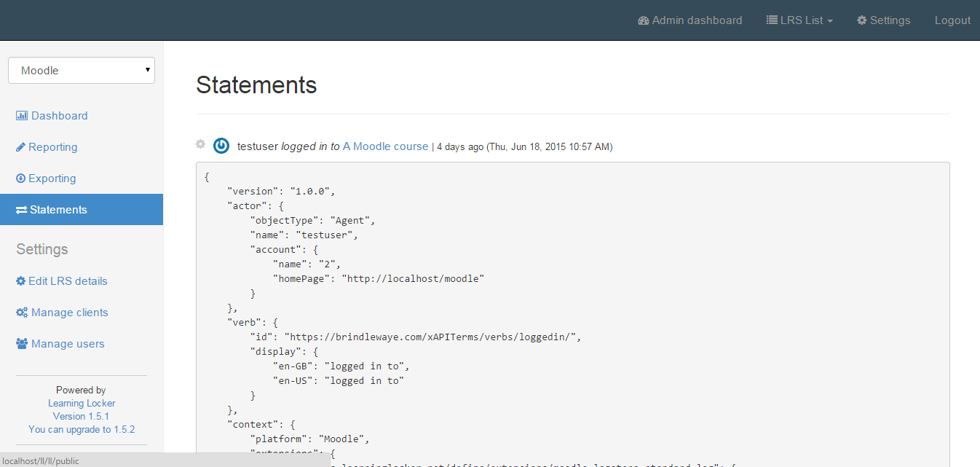
Task: Click the Powered by text in sidebar
Action: 81,390
